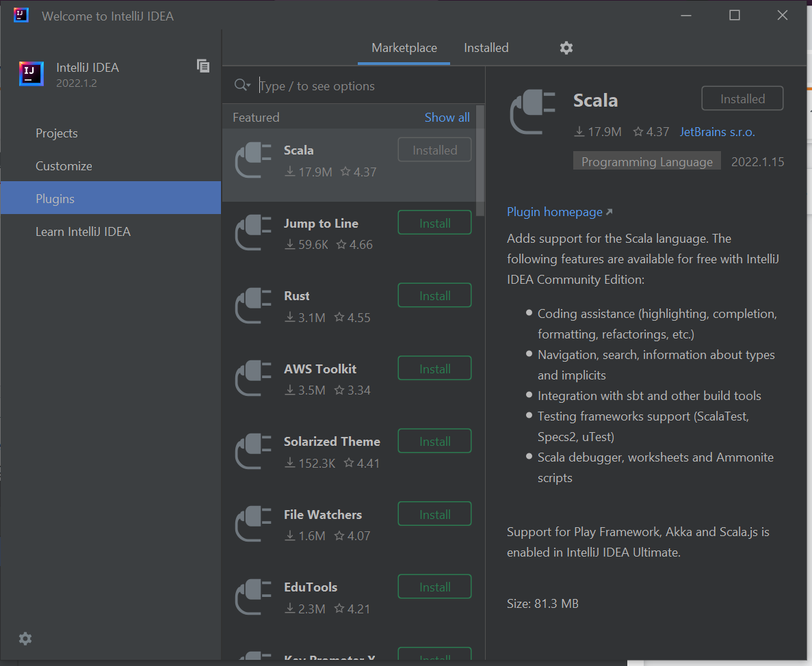Click the plugin list vertical scrollbar
Image resolution: width=812 pixels, height=666 pixels.
[480, 161]
